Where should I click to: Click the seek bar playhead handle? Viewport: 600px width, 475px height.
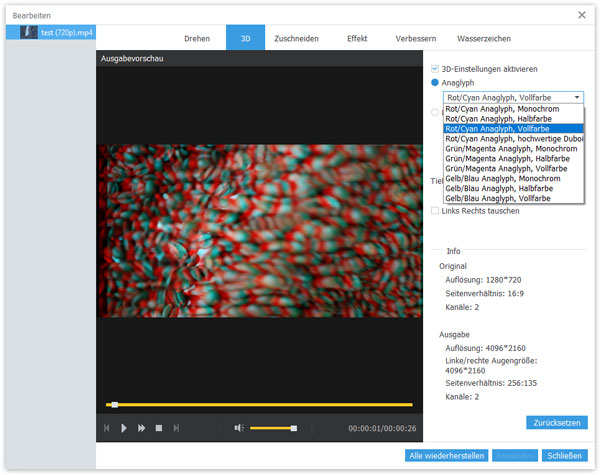click(114, 405)
